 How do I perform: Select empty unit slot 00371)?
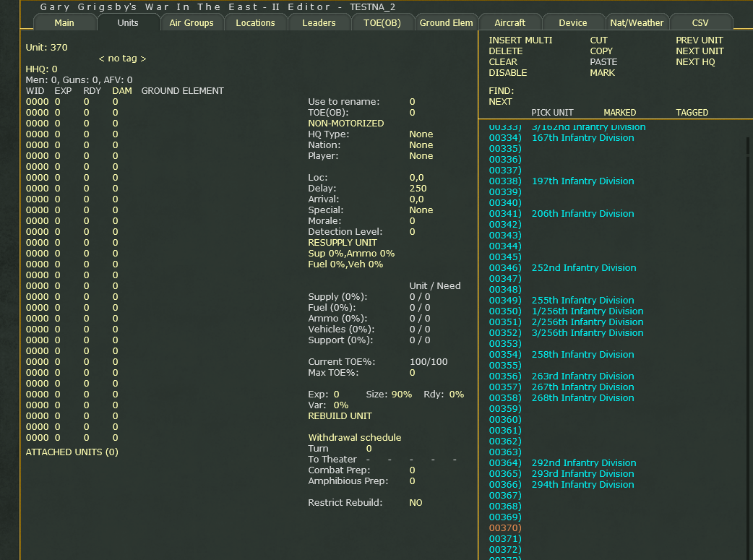[x=505, y=539]
